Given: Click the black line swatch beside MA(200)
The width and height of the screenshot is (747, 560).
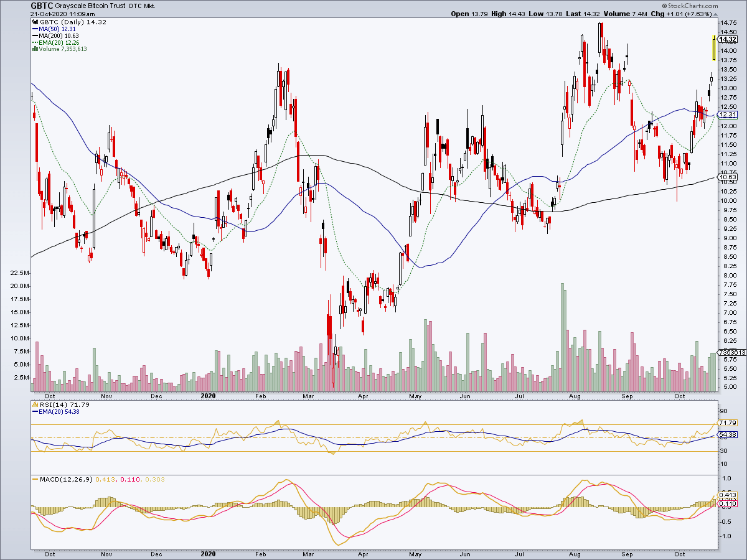Looking at the screenshot, I should pos(34,35).
